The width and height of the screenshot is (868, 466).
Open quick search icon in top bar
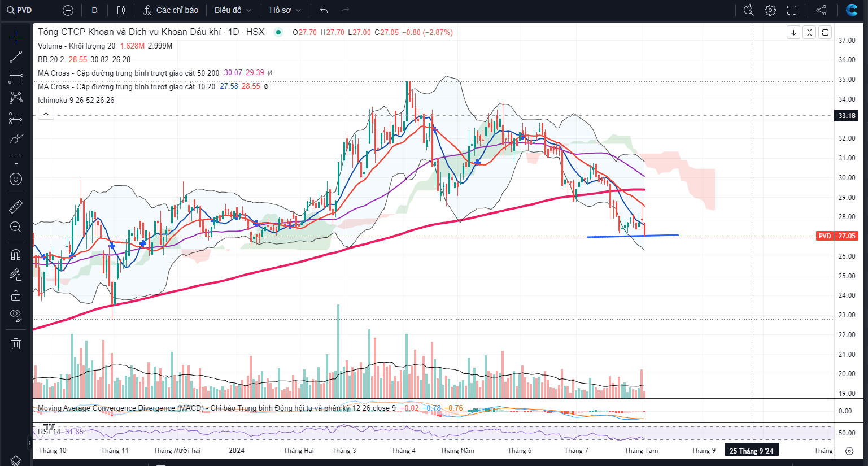click(x=749, y=10)
